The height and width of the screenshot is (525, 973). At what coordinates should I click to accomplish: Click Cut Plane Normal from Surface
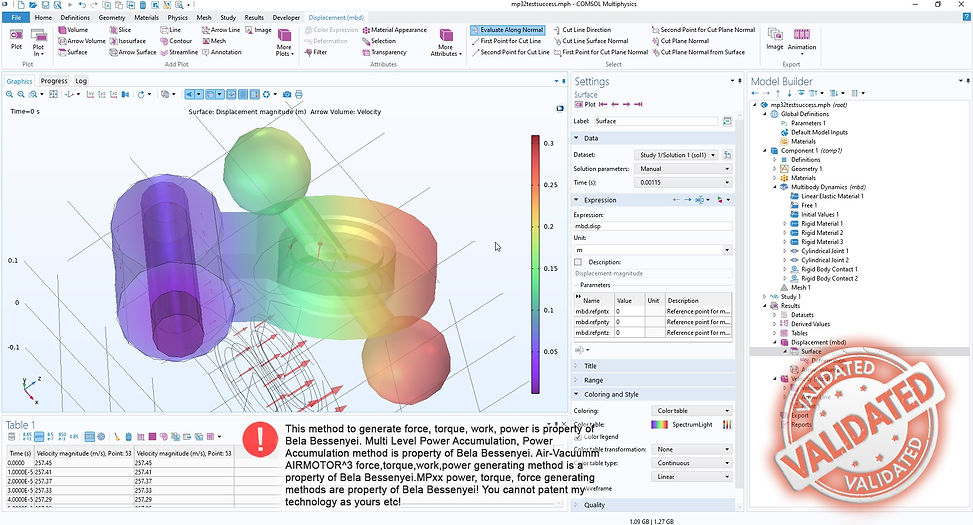click(x=698, y=52)
